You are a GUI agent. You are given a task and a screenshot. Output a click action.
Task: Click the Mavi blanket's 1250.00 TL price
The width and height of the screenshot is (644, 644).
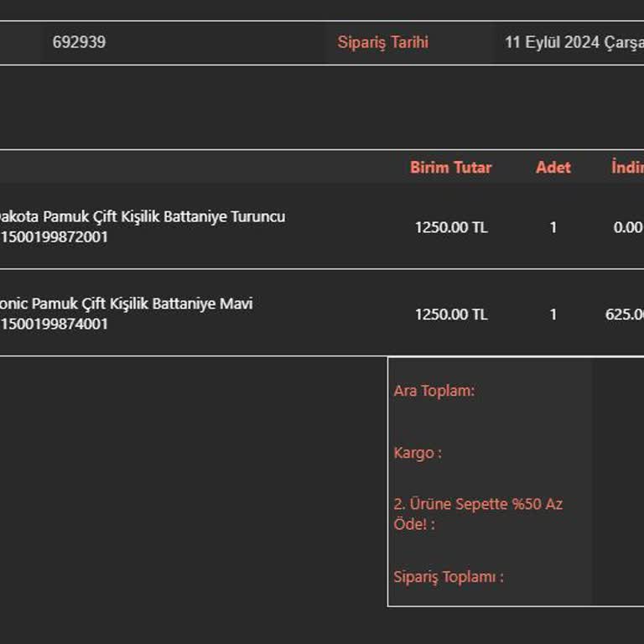click(450, 314)
